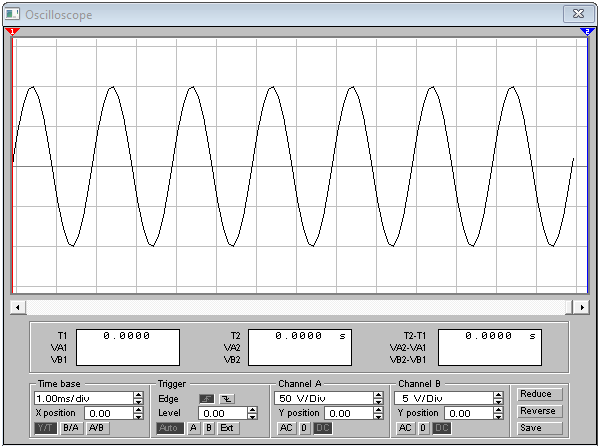Set trigger source to channel A

pos(194,428)
